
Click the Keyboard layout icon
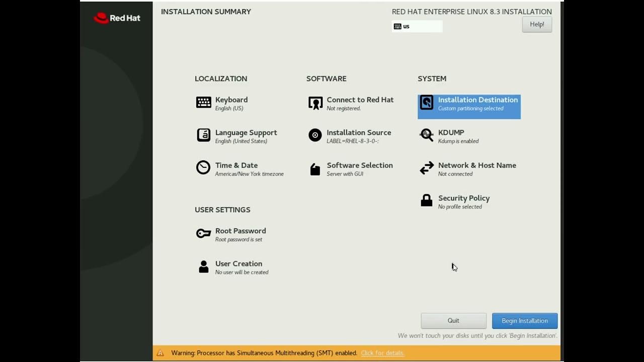[204, 103]
